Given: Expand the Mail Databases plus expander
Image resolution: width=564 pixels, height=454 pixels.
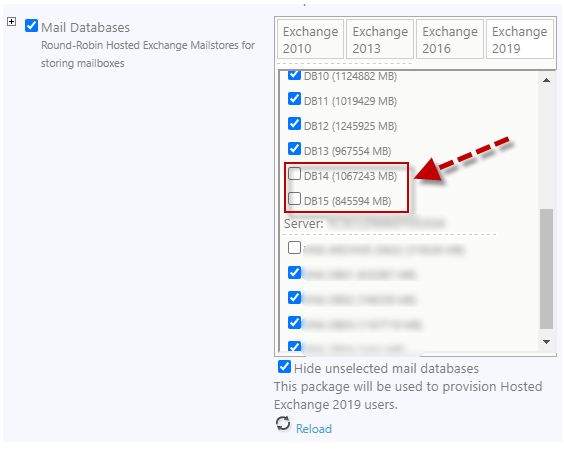Looking at the screenshot, I should (x=12, y=22).
